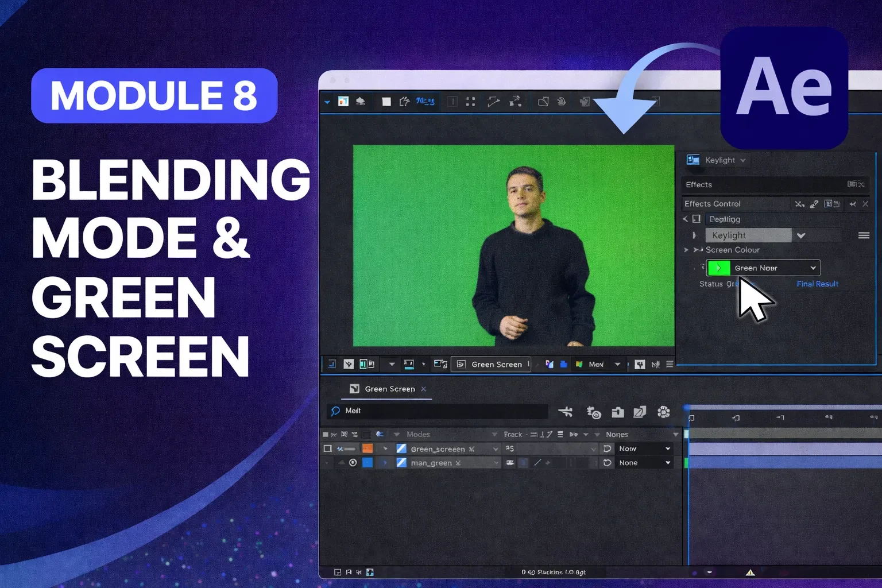Click the warning triangle icon in status bar
882x588 pixels.
coord(750,572)
